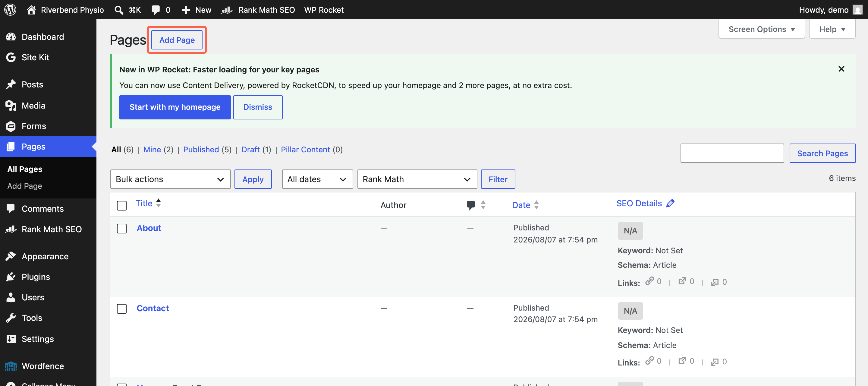868x386 pixels.
Task: Click internal links icon in About row
Action: click(649, 281)
